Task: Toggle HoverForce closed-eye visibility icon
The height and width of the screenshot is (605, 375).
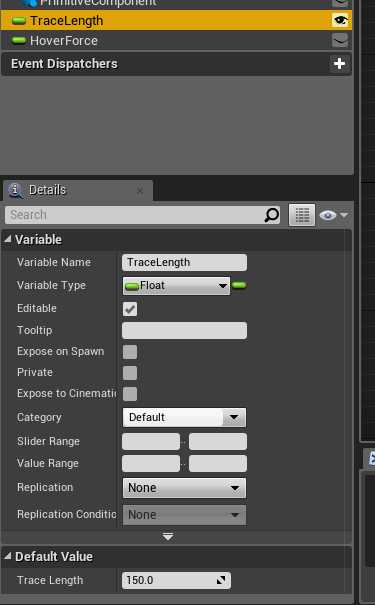Action: point(340,40)
